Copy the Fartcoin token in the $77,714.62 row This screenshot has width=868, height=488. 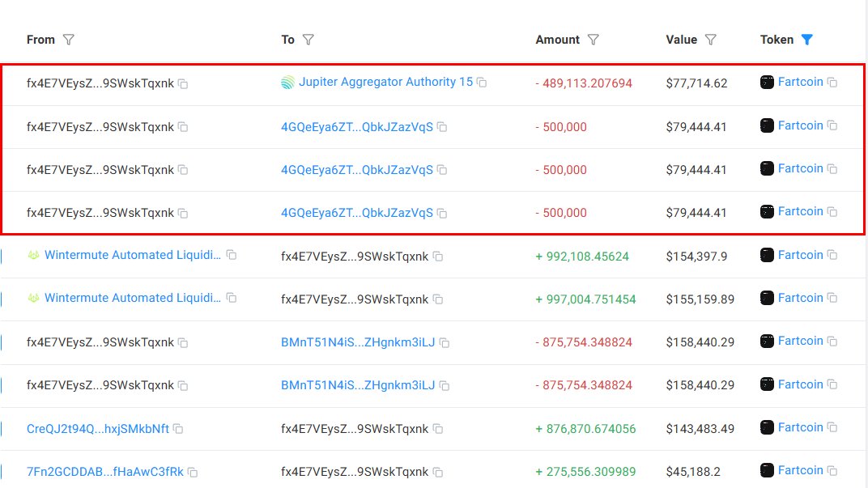[x=832, y=83]
